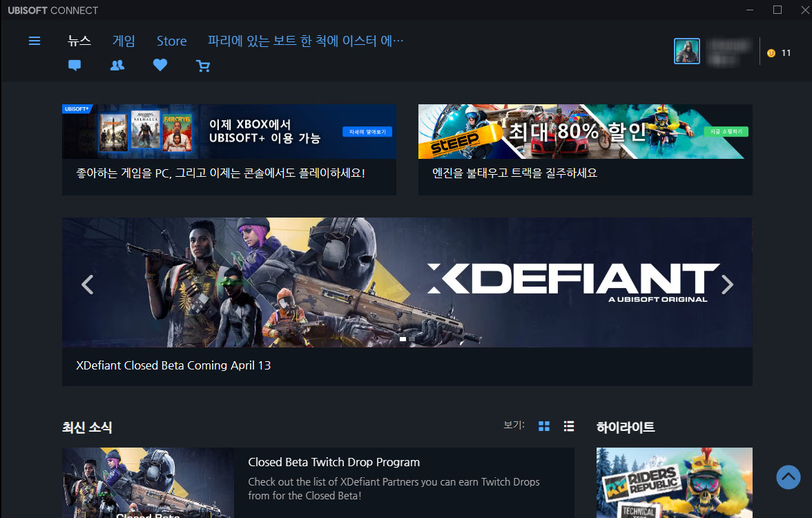Viewport: 812px width, 518px height.
Task: Click the Closed Beta article thumbnail
Action: coord(148,483)
